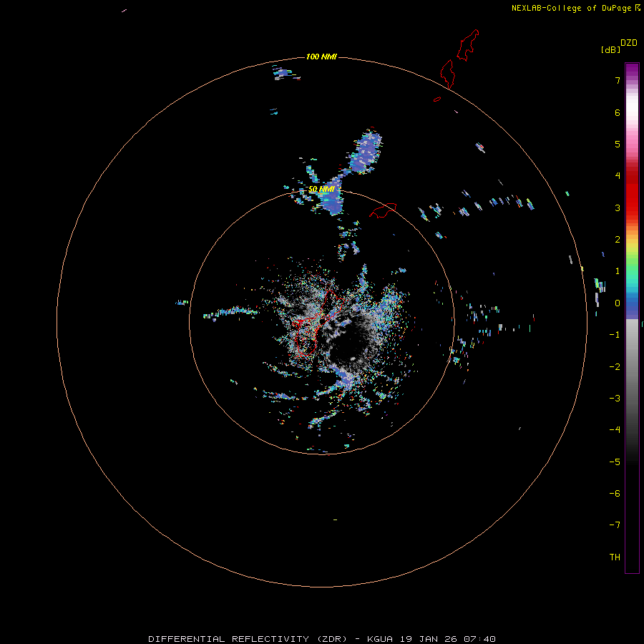Click the 3 dB tick label on the legend
The height and width of the screenshot is (644, 644).
click(618, 208)
